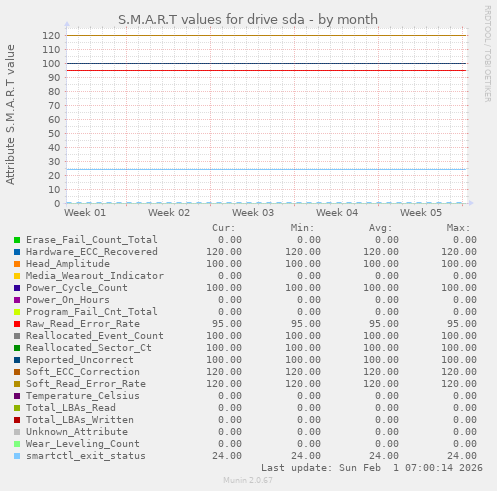Click the 'Cur:' column header
This screenshot has width=497, height=491.
click(224, 228)
